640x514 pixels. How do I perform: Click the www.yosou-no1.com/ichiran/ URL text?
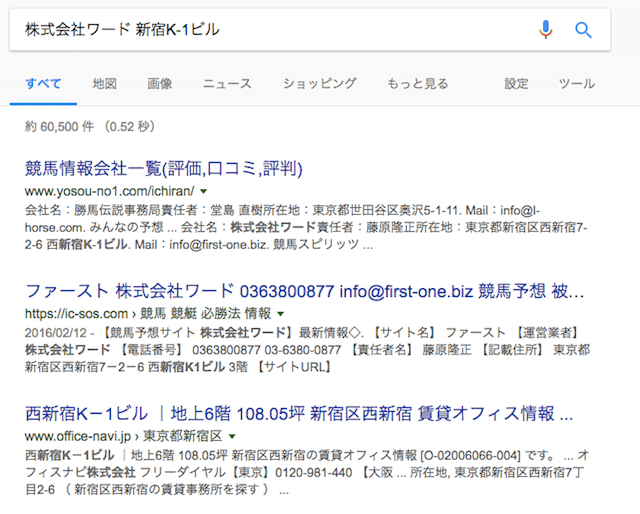point(109,191)
